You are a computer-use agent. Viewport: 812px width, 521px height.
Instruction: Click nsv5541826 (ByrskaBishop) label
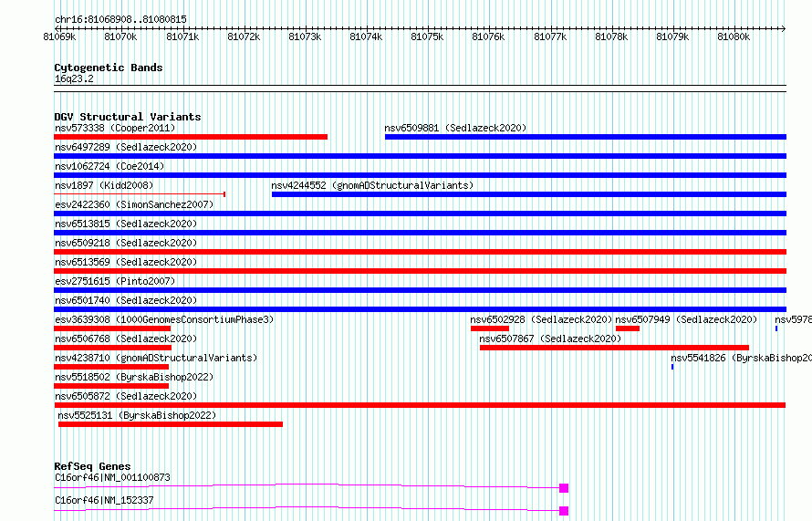[x=741, y=358]
